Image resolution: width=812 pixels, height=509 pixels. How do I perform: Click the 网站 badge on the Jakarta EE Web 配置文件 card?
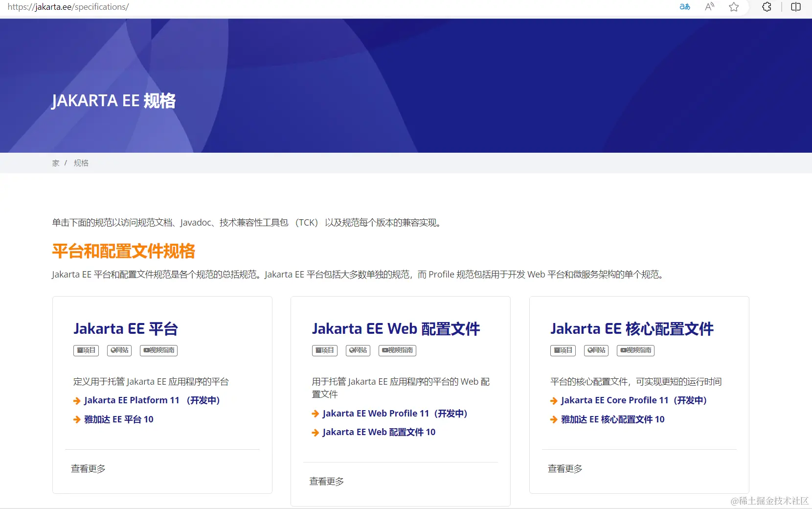coord(358,350)
